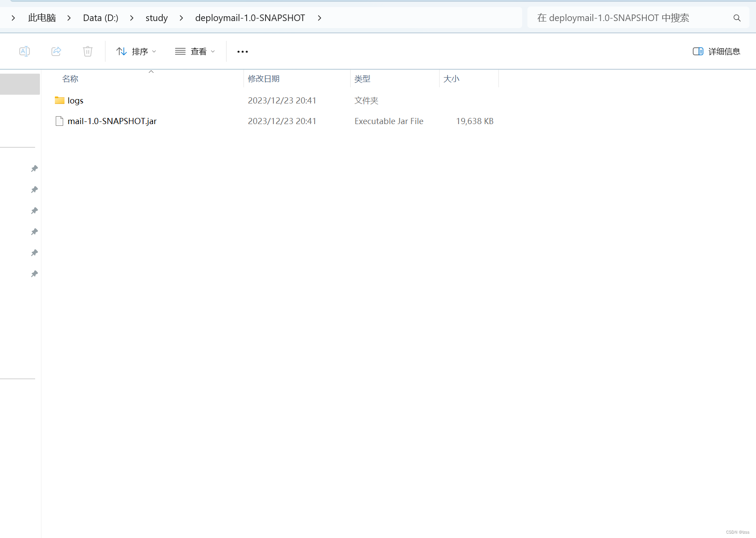Click the logs row date 2023/12/23 20:41
756x538 pixels.
pos(282,100)
